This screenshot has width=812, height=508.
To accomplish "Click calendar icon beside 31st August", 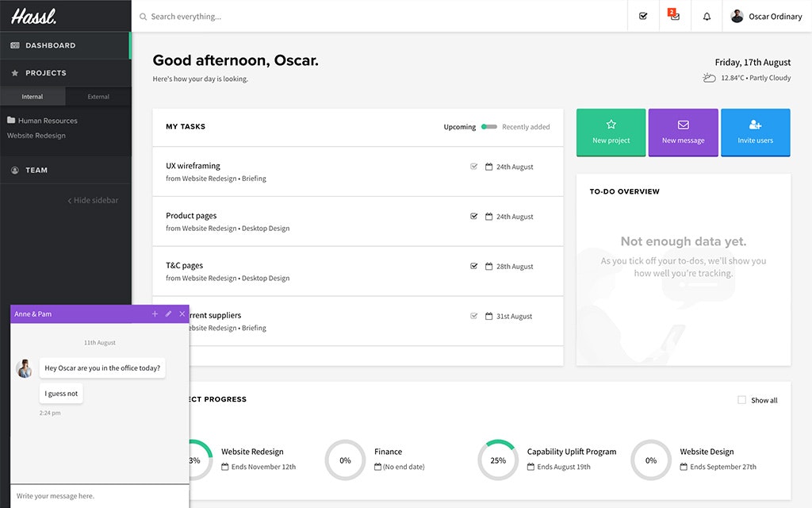I will (488, 316).
